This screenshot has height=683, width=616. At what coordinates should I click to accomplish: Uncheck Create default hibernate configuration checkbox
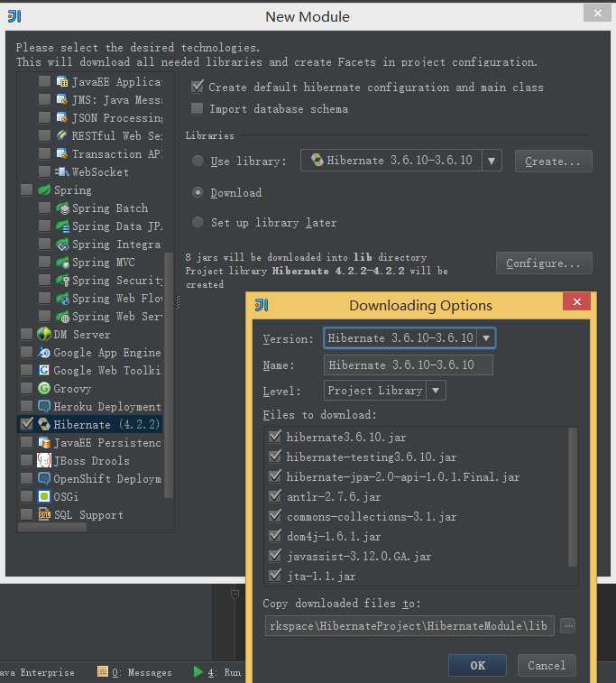pos(198,87)
